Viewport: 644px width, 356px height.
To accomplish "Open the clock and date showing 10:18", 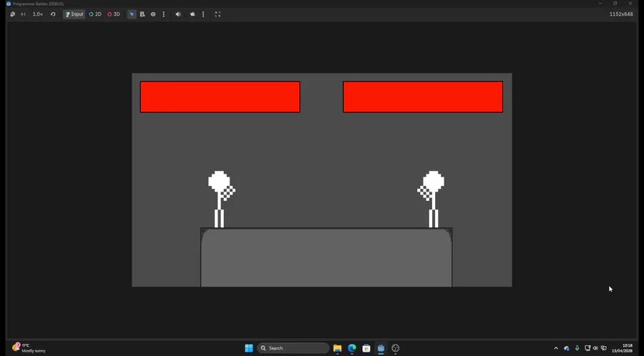I will (623, 348).
